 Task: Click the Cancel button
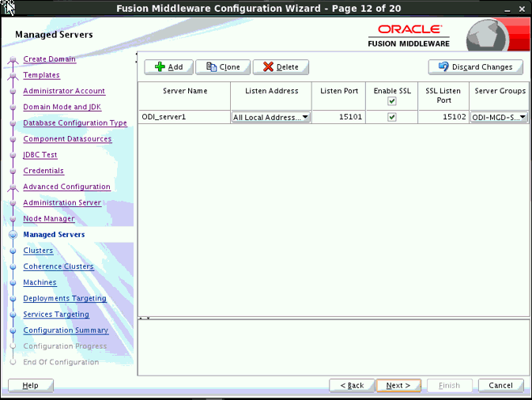(501, 386)
